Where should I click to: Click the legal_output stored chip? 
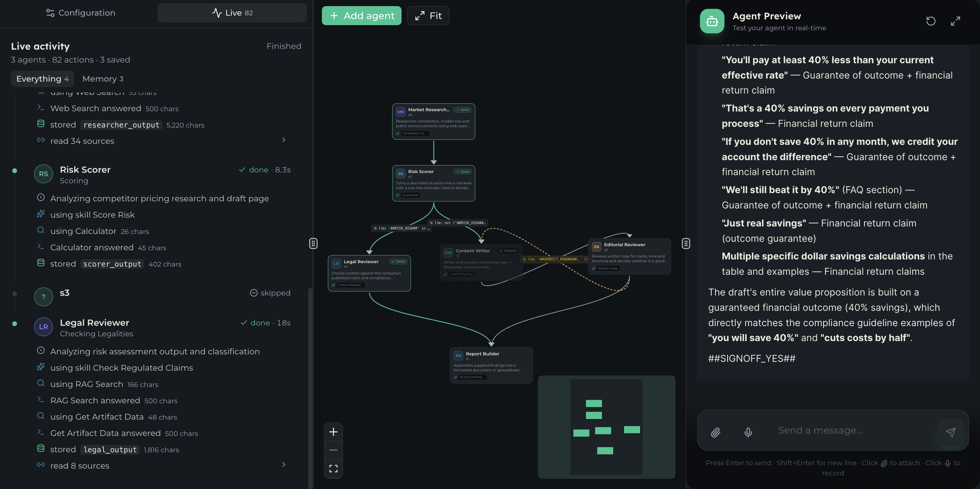click(x=110, y=450)
